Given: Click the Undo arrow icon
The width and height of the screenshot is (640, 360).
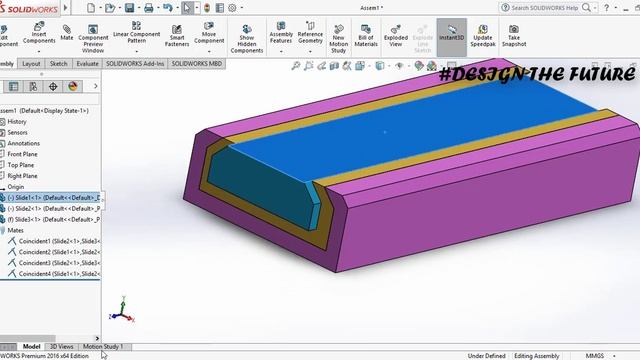Looking at the screenshot, I should tap(167, 8).
